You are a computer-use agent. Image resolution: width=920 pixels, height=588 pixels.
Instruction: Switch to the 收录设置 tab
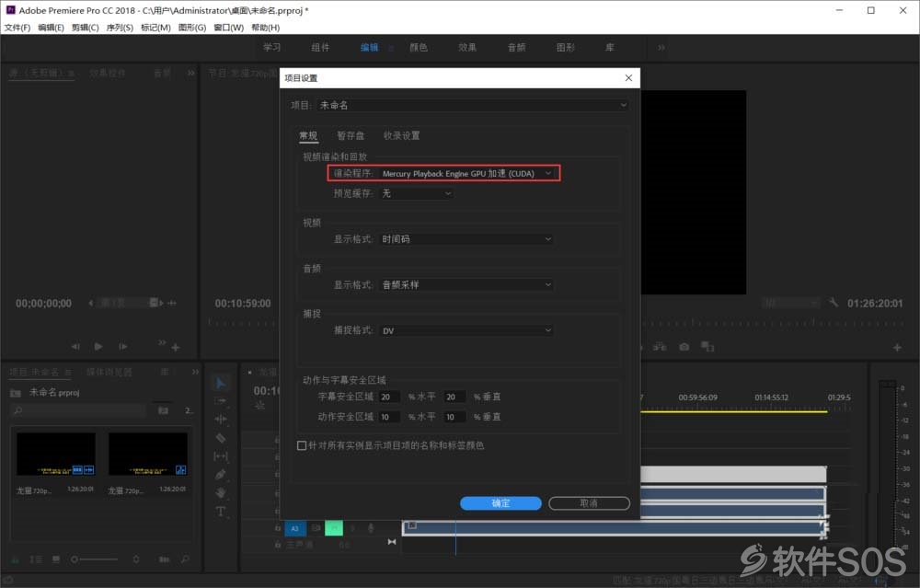coord(401,135)
